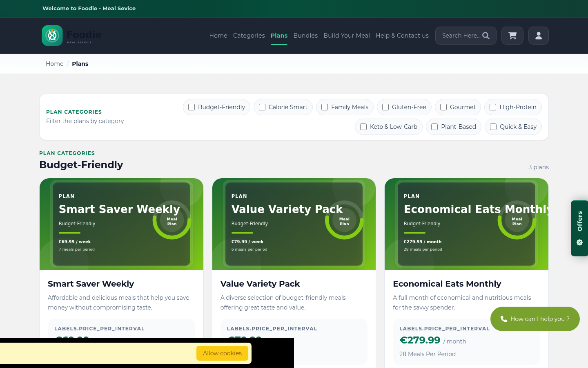Screen dimensions: 588x368
Task: Click the Smart Saver Weekly card image
Action: tap(121, 224)
